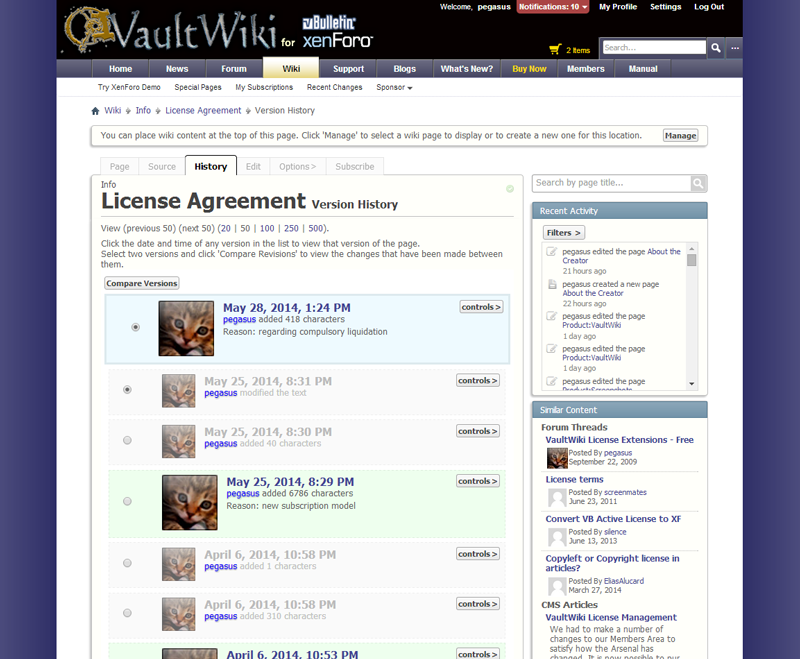Viewport: 800px width, 659px height.
Task: Open the Forum navigation tab
Action: [x=234, y=69]
